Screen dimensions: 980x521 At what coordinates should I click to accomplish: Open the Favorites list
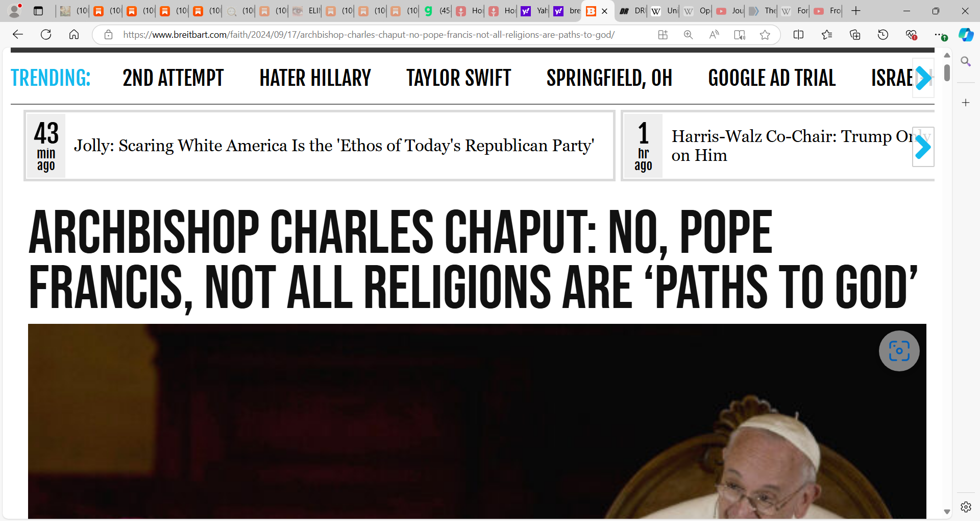[x=827, y=35]
